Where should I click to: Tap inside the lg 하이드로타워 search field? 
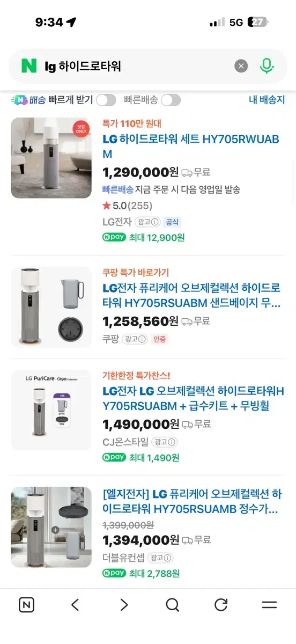(x=139, y=66)
